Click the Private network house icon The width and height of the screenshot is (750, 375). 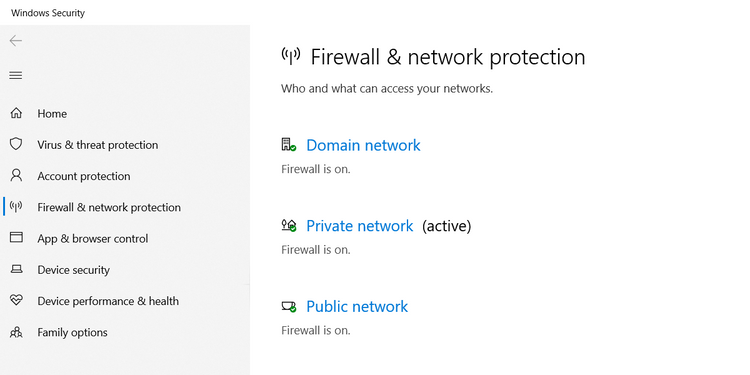pyautogui.click(x=288, y=226)
